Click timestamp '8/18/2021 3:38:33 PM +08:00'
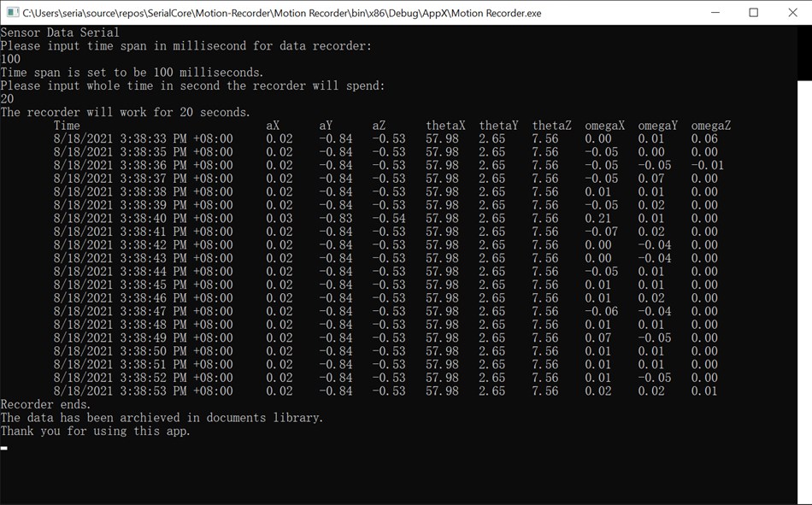Screen dimensions: 812x505 [143, 138]
